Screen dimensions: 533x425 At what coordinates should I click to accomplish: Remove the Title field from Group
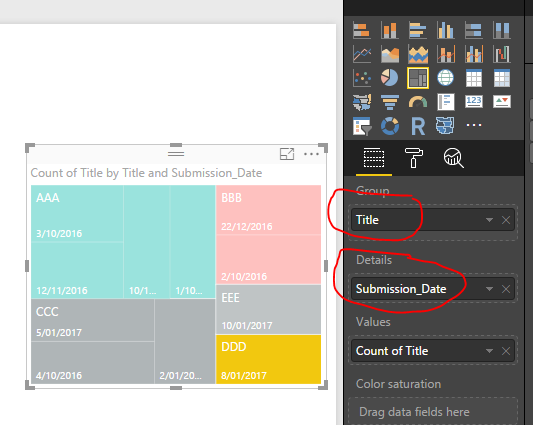point(506,220)
